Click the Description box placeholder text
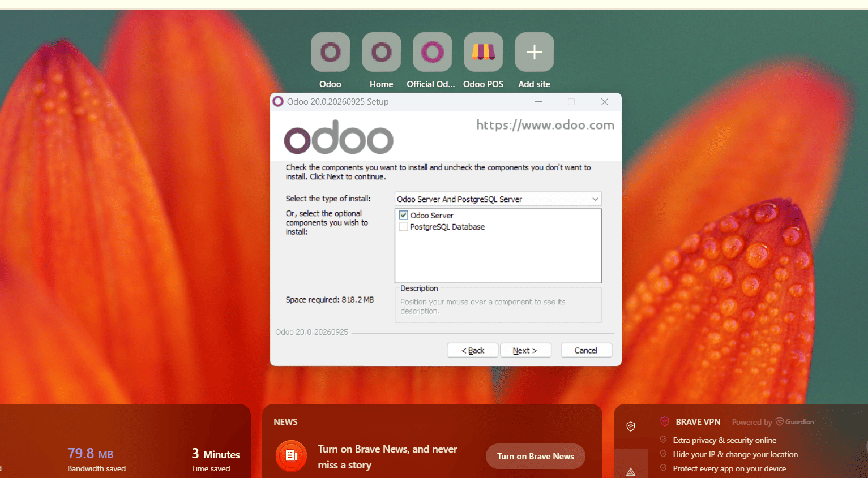Viewport: 868px width, 478px height. point(483,306)
